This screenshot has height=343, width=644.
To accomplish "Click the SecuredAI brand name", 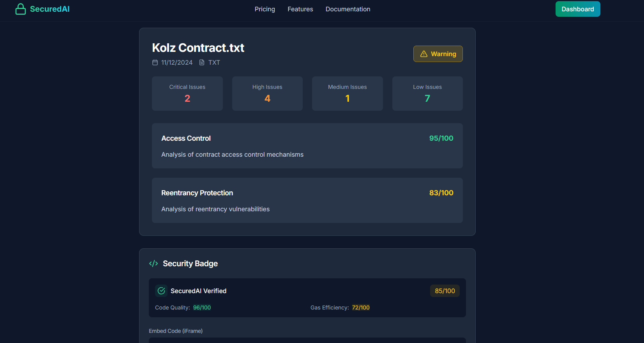I will click(50, 9).
